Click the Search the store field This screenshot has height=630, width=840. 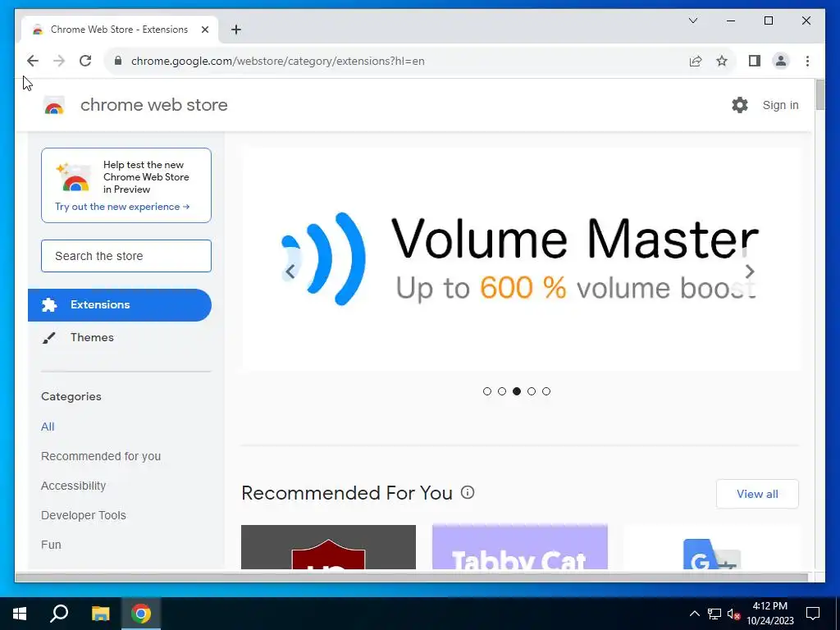pos(126,256)
